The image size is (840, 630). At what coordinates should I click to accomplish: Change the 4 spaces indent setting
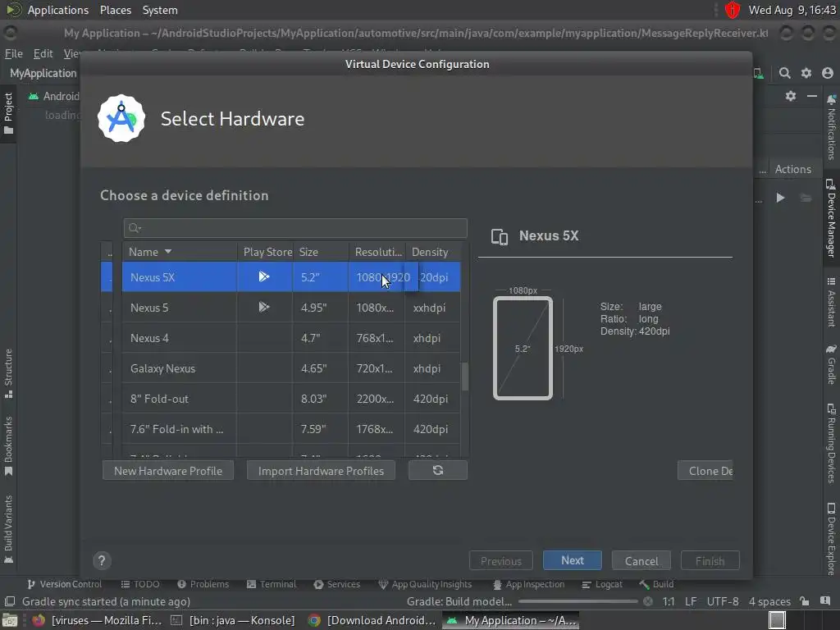coord(769,601)
